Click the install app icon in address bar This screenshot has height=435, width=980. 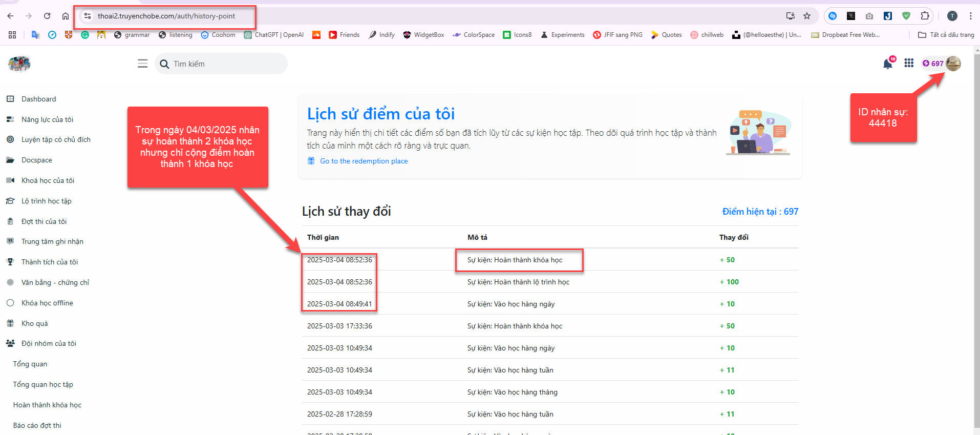point(791,16)
